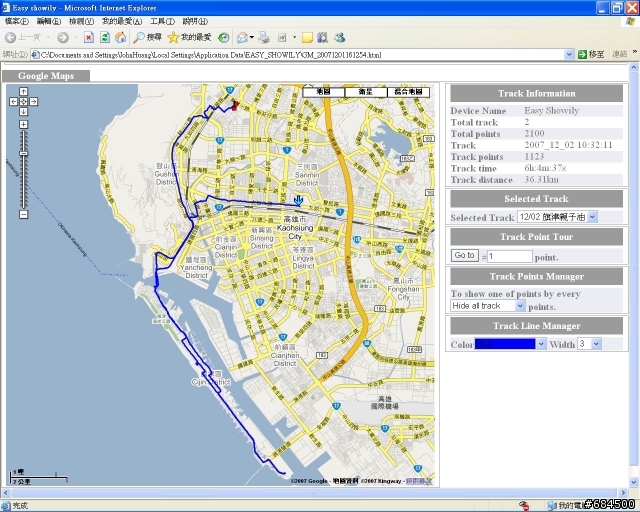Click the Links toolbar label
The image size is (640, 512).
point(620,54)
